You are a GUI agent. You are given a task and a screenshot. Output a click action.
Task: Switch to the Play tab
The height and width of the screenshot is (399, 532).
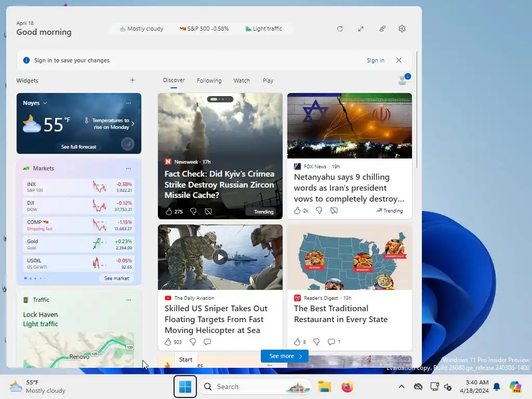click(x=268, y=81)
